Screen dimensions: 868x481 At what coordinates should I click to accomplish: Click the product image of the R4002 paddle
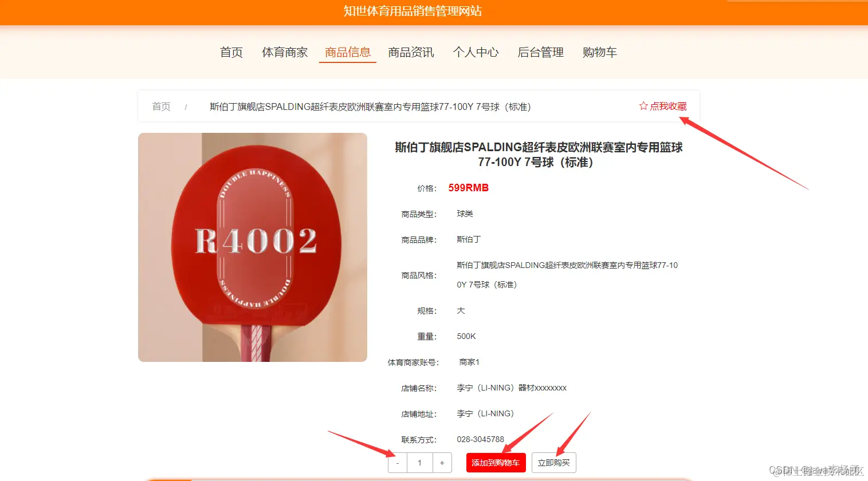(x=253, y=247)
